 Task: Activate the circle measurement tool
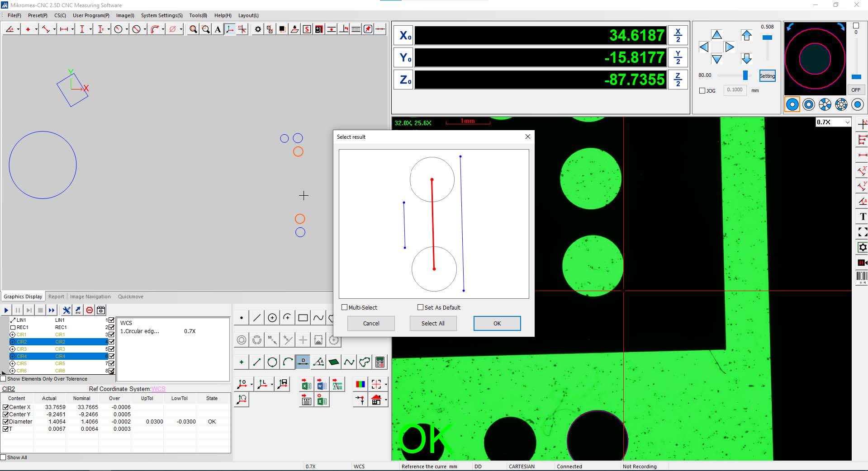coord(119,28)
